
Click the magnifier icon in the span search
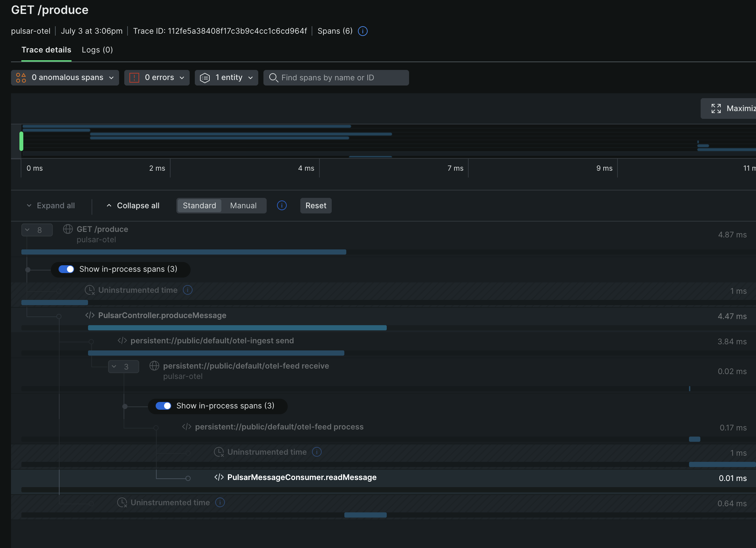pos(273,77)
